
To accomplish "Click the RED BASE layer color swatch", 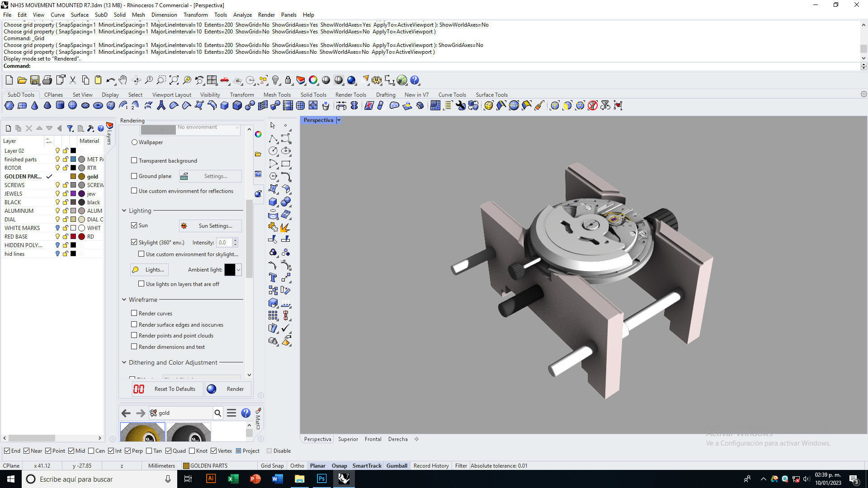I will point(73,237).
